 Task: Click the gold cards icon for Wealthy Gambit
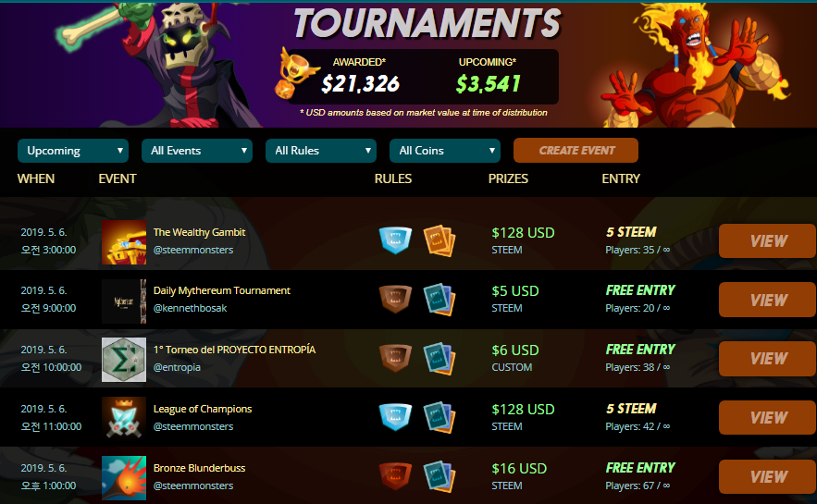(439, 240)
